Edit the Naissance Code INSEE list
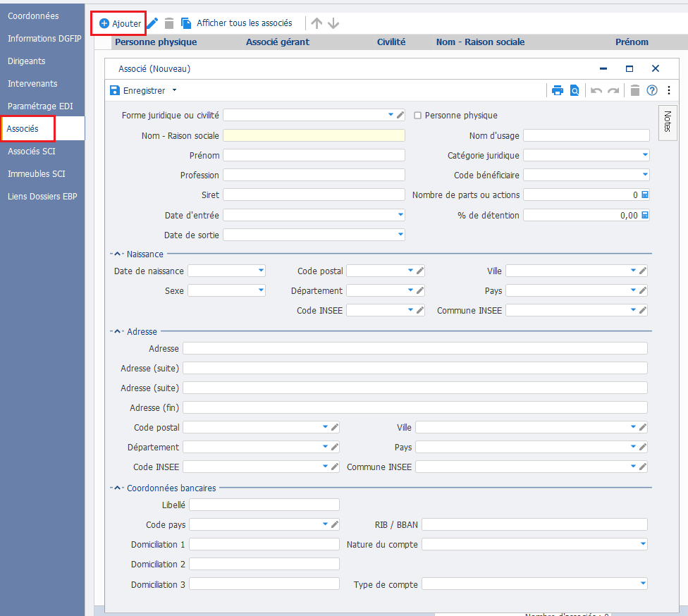 [x=420, y=310]
